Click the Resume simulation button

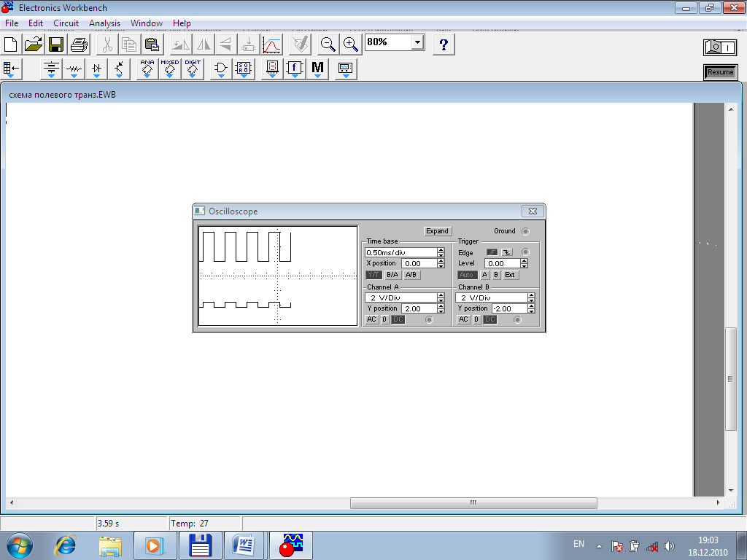click(x=720, y=72)
